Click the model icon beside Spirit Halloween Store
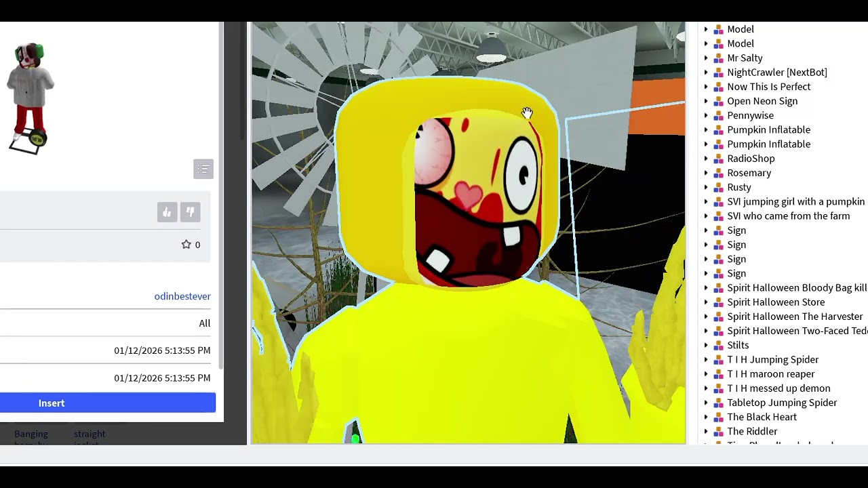The height and width of the screenshot is (488, 868). 718,302
